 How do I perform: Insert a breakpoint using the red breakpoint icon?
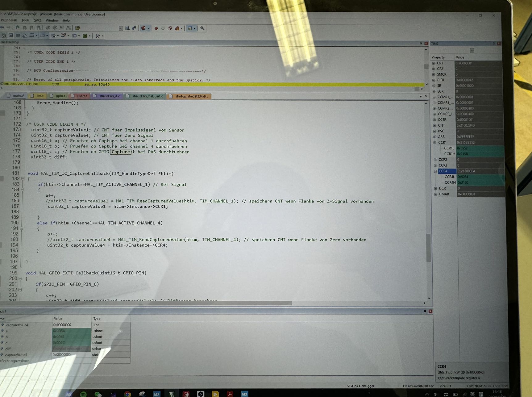[x=156, y=28]
